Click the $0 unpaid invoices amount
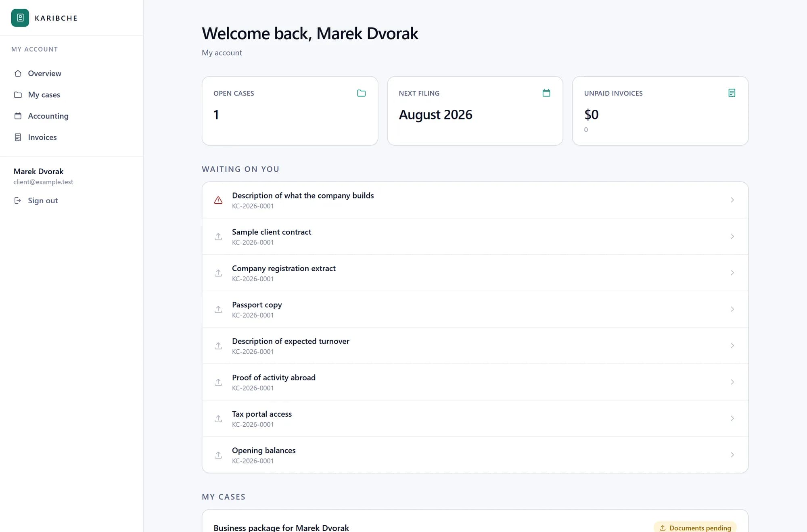Viewport: 807px width, 532px height. 591,115
